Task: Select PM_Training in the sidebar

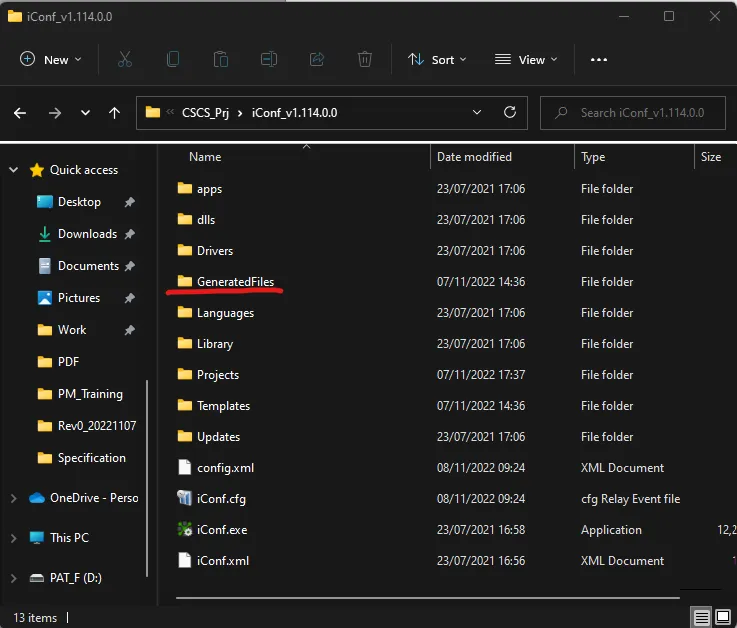Action: [x=90, y=394]
